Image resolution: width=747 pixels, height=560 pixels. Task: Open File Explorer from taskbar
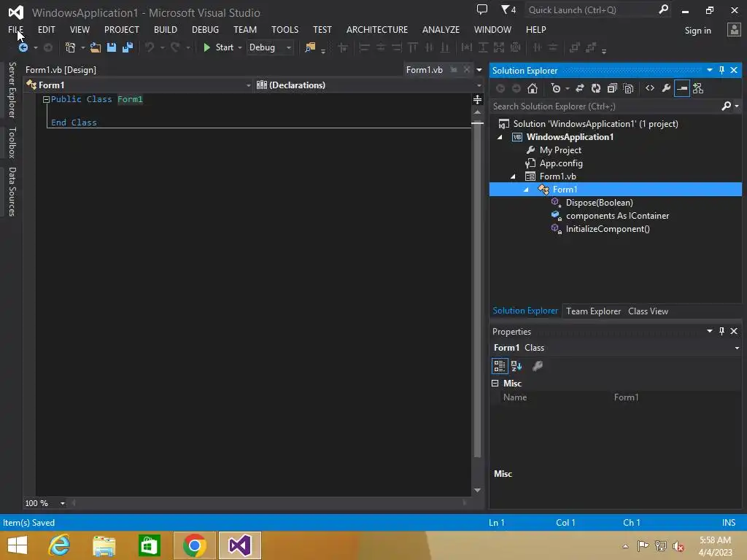104,545
